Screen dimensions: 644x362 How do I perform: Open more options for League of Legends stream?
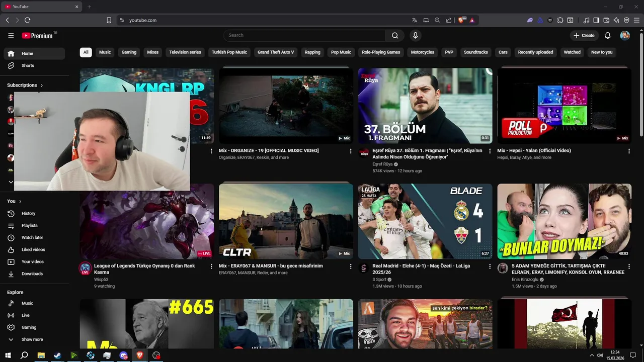(x=211, y=266)
